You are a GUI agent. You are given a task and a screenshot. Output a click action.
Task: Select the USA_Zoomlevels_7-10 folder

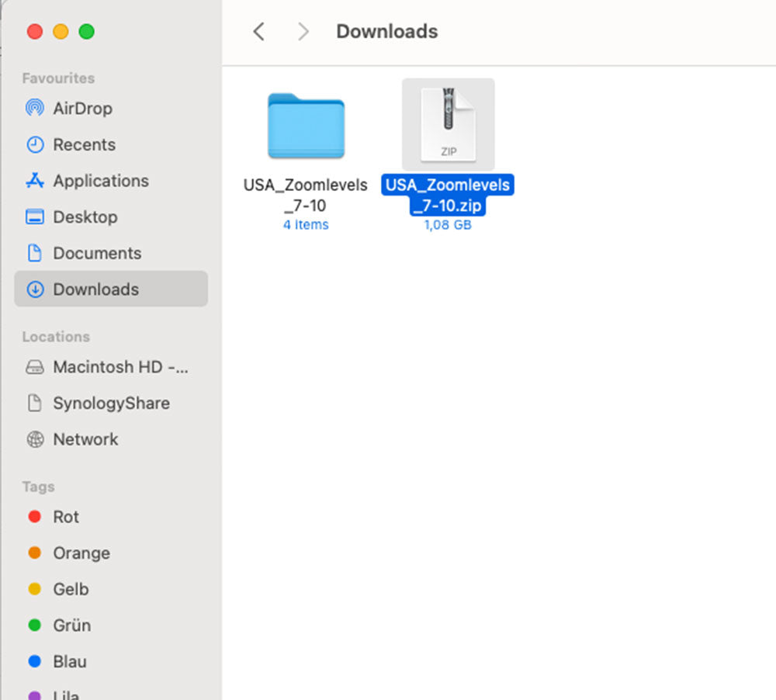point(306,126)
